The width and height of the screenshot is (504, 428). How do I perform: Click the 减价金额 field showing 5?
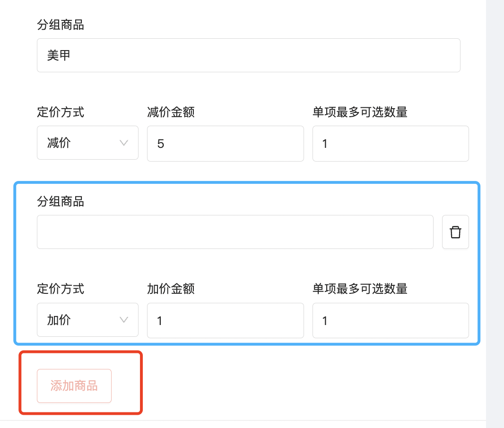226,144
